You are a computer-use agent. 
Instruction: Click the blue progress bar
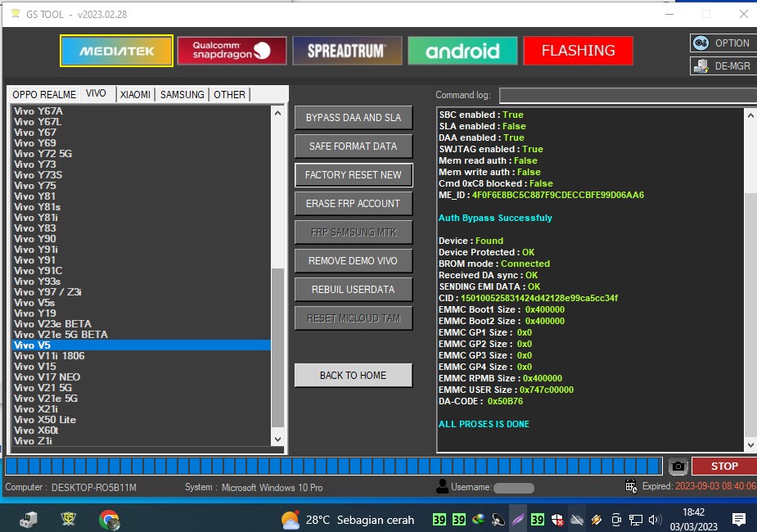(x=334, y=466)
